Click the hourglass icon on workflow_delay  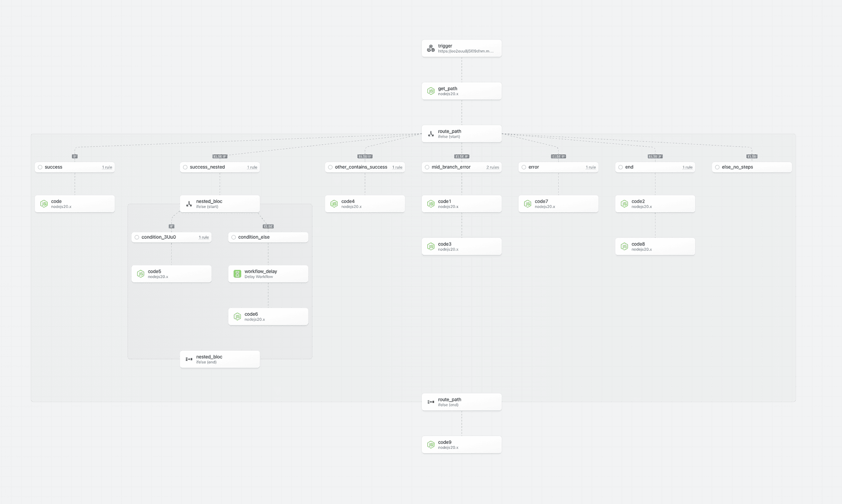(x=237, y=274)
